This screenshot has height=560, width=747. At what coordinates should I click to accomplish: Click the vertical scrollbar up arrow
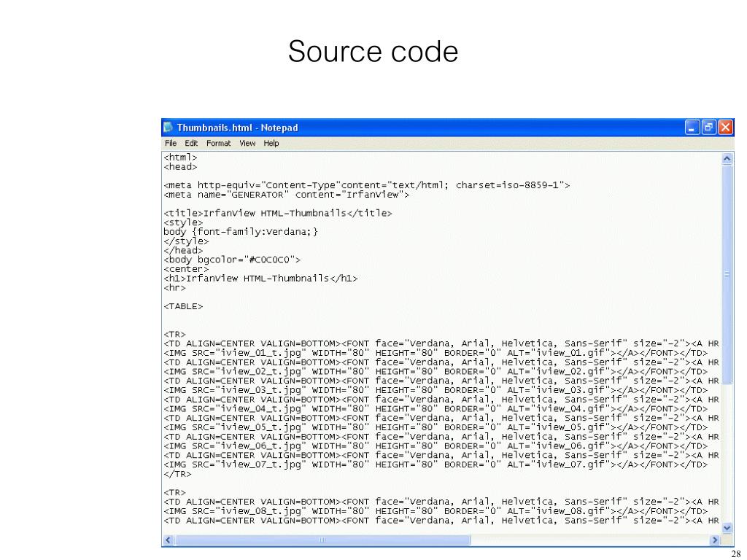tap(727, 158)
